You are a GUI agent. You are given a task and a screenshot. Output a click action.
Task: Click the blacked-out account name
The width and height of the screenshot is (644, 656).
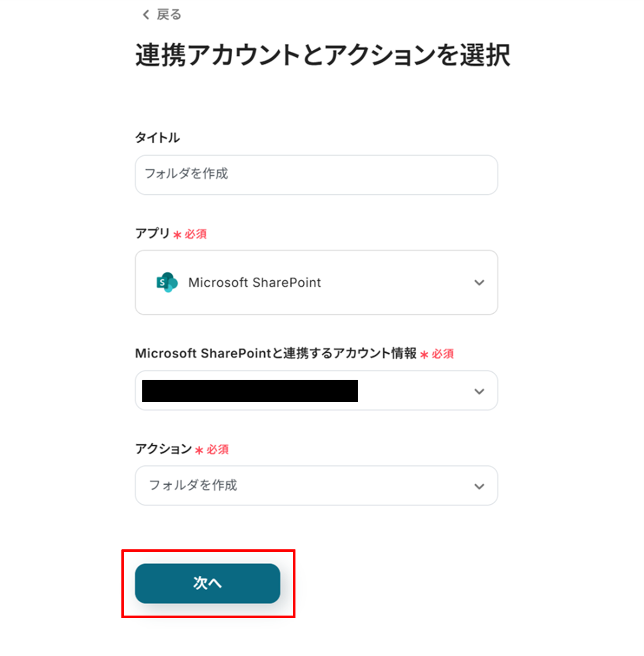(250, 391)
